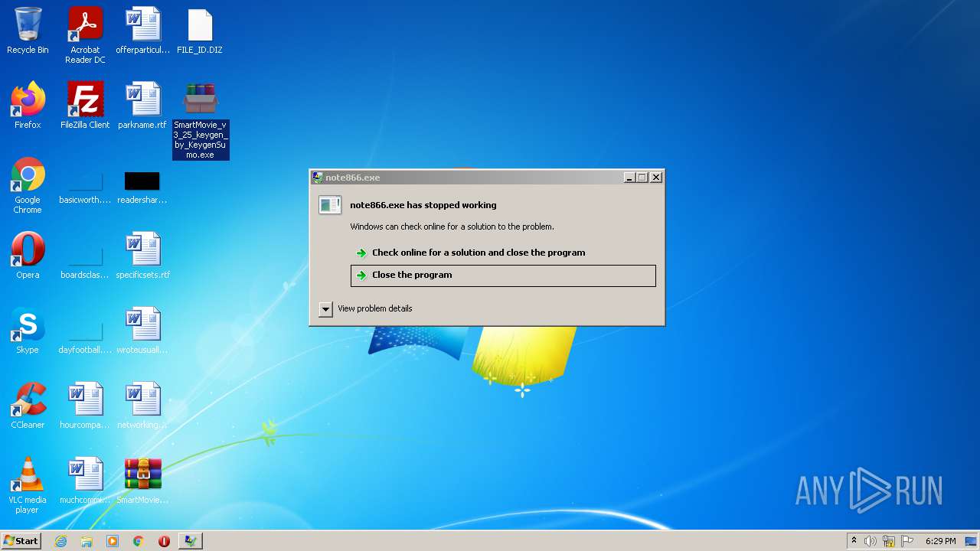
Task: Expand View problem details
Action: click(x=366, y=309)
